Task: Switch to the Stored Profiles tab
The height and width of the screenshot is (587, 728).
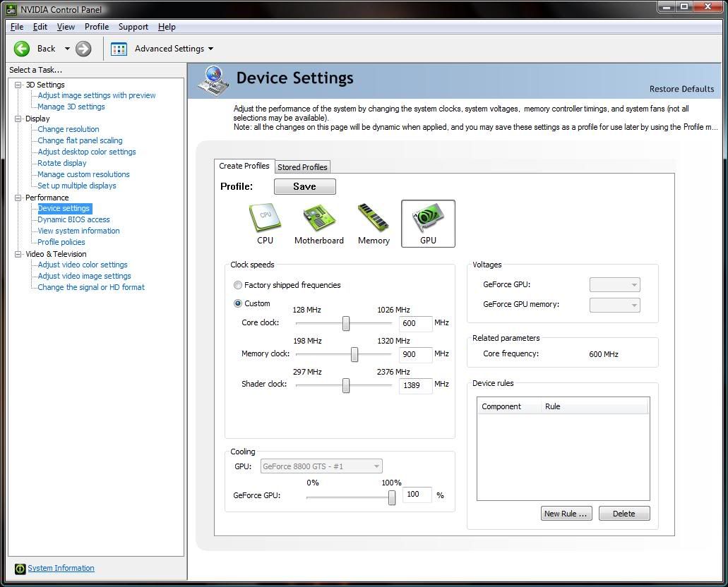Action: pyautogui.click(x=302, y=167)
